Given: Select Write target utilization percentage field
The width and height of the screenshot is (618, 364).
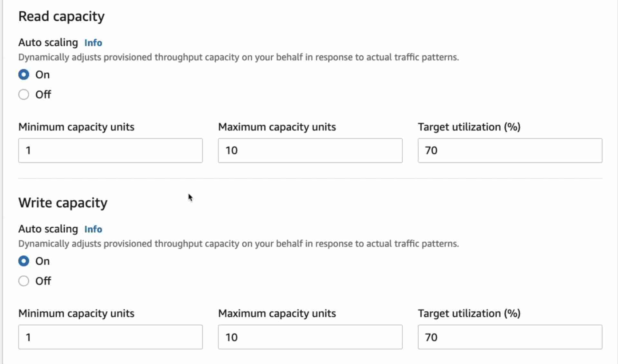Looking at the screenshot, I should tap(510, 337).
